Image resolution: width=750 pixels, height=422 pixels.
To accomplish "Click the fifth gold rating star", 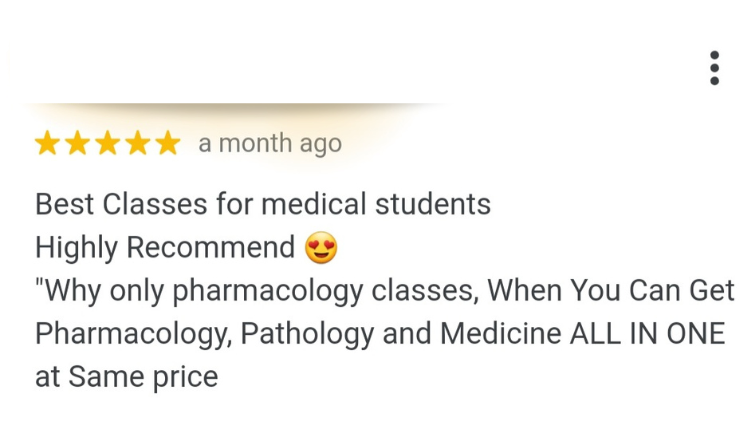I will click(167, 144).
